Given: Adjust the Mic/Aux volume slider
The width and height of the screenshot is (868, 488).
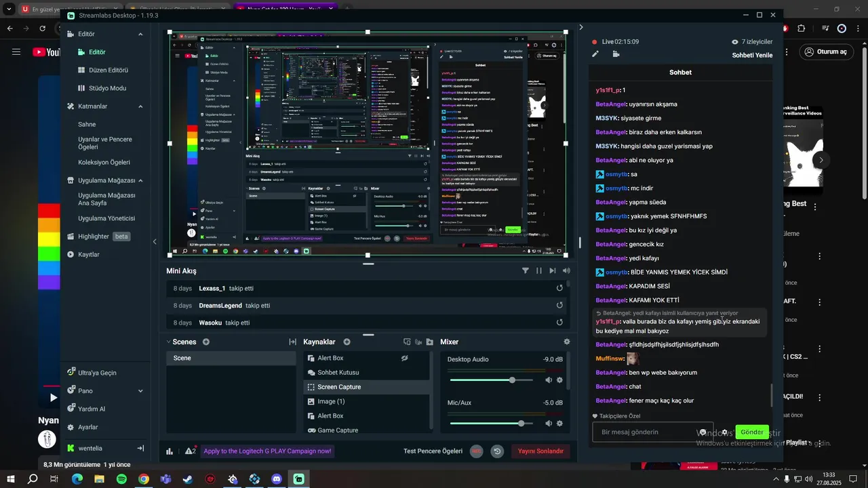Looking at the screenshot, I should (x=521, y=424).
